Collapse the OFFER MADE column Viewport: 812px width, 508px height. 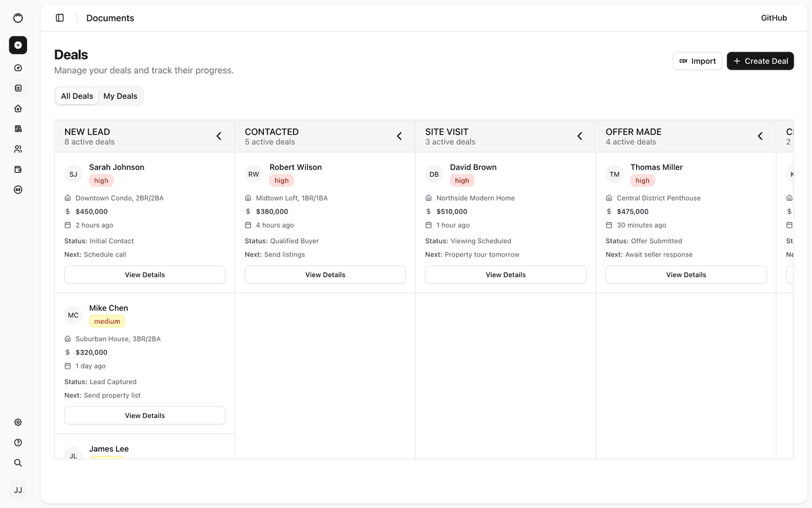[x=760, y=136]
